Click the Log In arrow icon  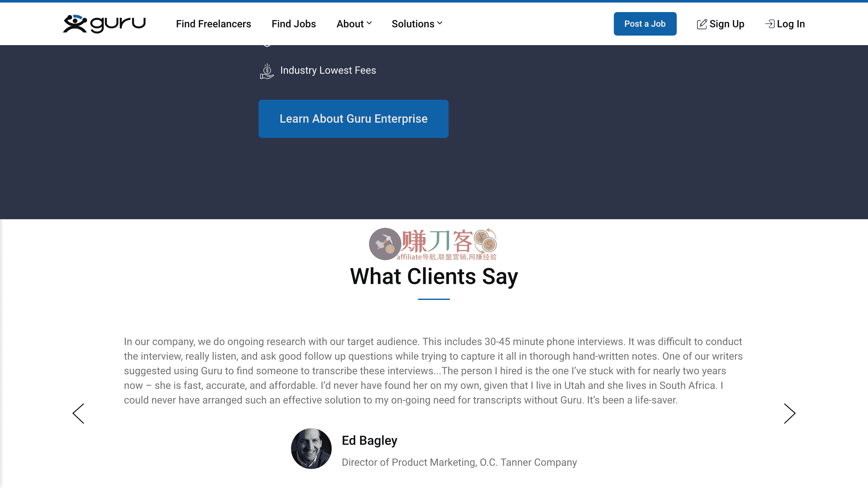[769, 24]
